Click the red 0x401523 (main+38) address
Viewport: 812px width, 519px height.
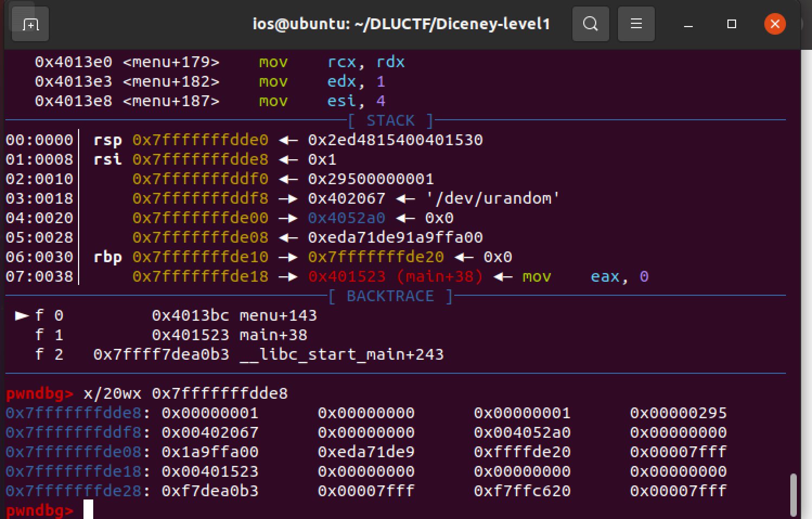click(x=395, y=276)
